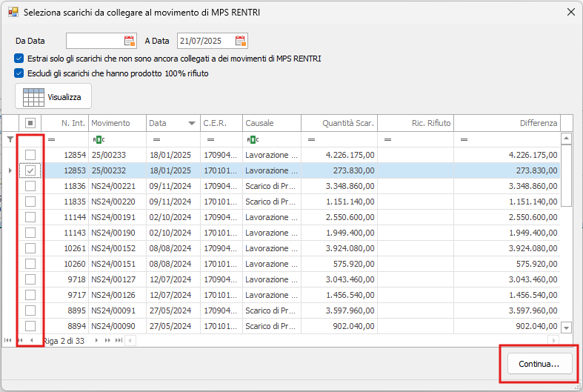Go to the previous record in navigator

point(31,340)
